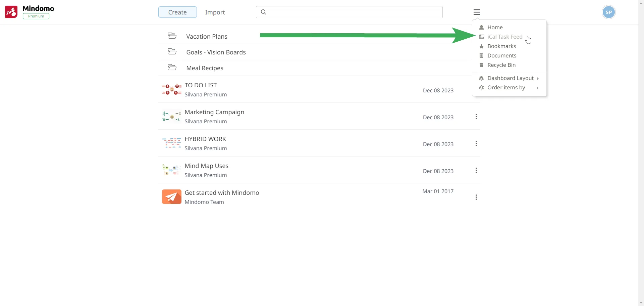Open the SP user profile avatar
Image resolution: width=644 pixels, height=306 pixels.
(608, 12)
